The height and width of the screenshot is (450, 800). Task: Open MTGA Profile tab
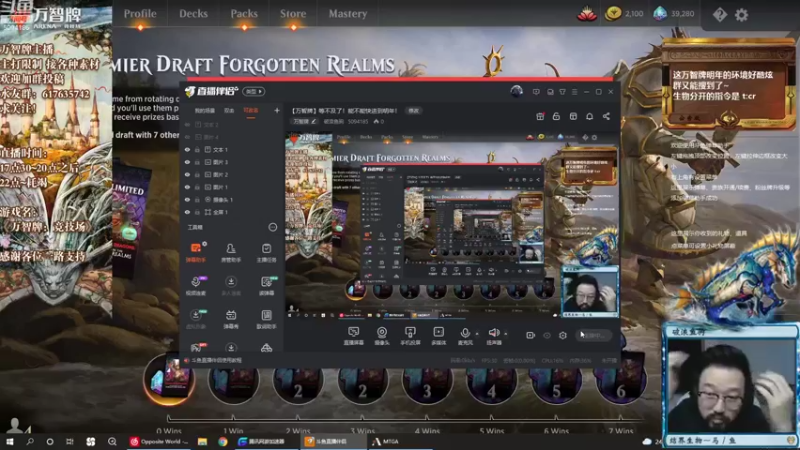[140, 14]
